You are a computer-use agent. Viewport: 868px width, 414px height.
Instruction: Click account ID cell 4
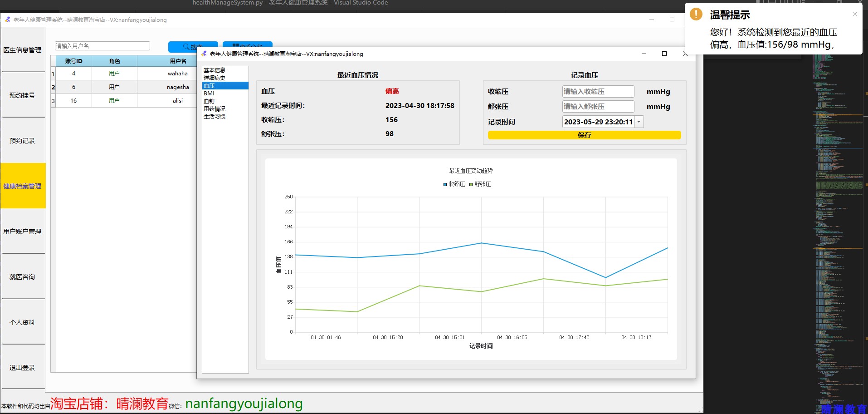73,74
